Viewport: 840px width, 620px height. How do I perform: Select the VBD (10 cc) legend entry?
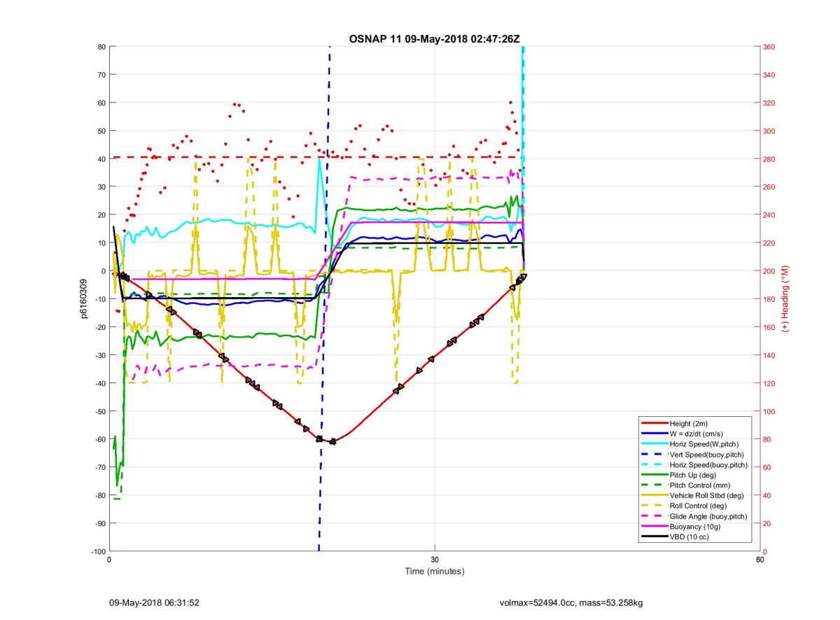(694, 537)
